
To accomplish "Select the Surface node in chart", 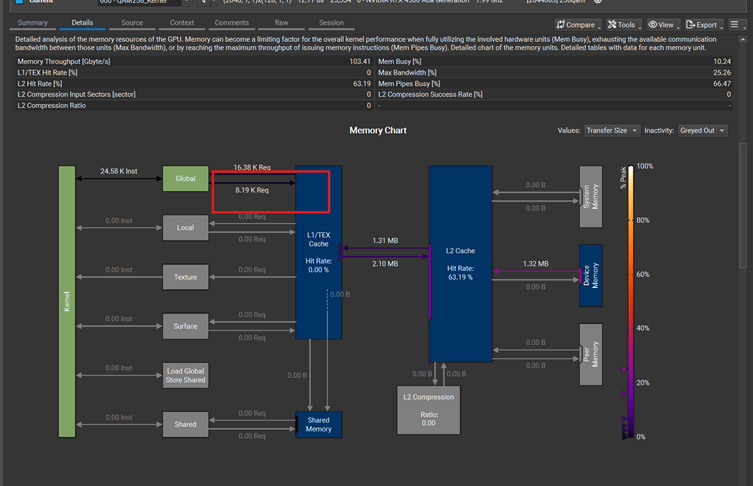I will (185, 326).
